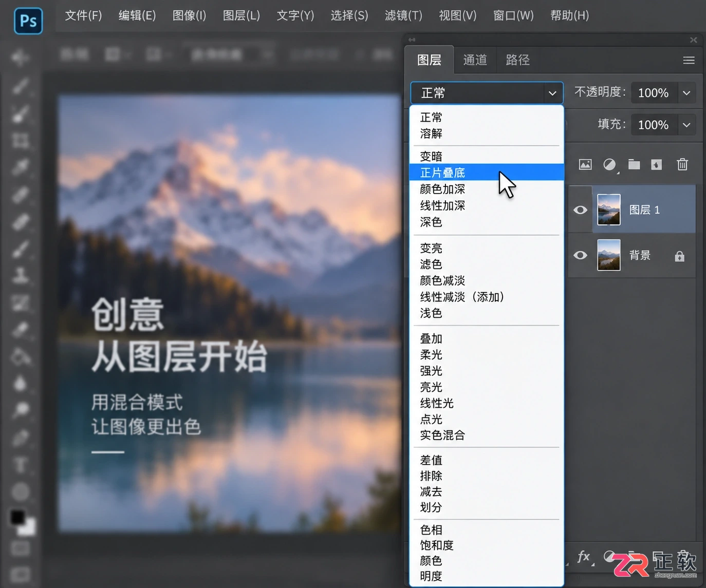Delete layer using trash icon

(682, 164)
